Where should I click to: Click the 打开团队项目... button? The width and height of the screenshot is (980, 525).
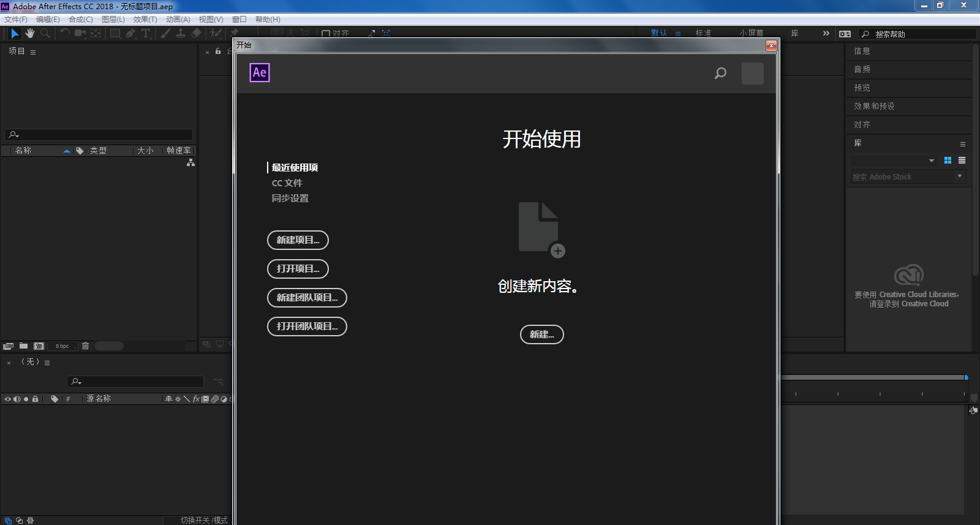click(x=307, y=327)
